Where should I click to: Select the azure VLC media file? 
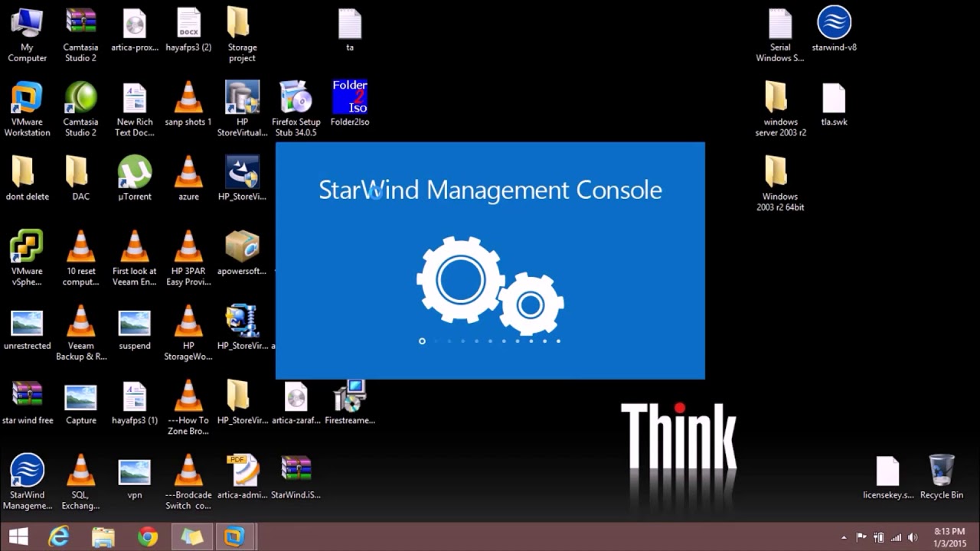188,179
